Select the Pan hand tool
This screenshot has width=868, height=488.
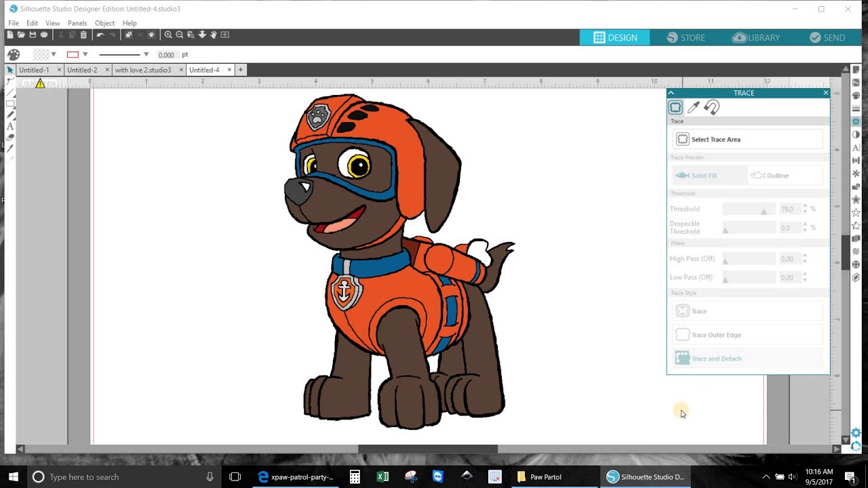[214, 35]
